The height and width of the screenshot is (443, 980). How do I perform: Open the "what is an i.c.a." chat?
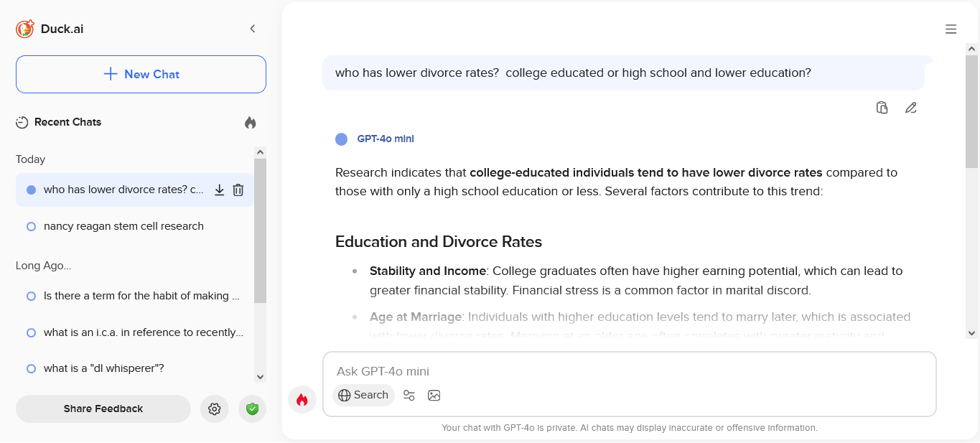[144, 332]
